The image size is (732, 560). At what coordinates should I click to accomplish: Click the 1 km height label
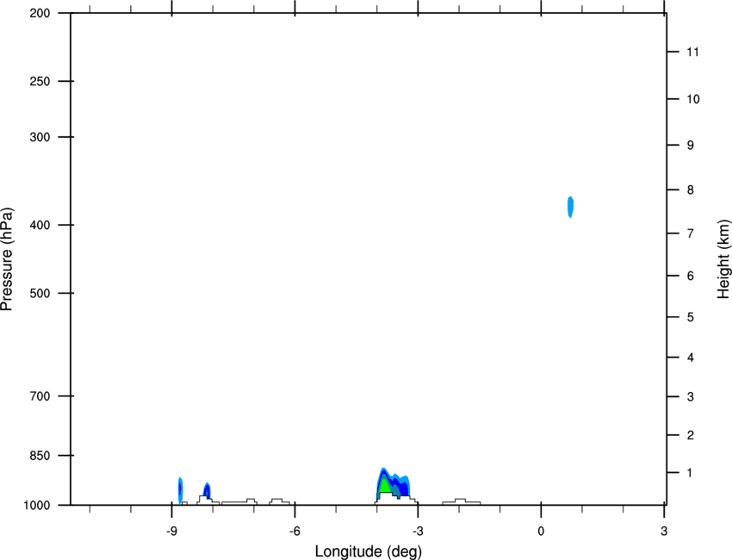pos(690,473)
